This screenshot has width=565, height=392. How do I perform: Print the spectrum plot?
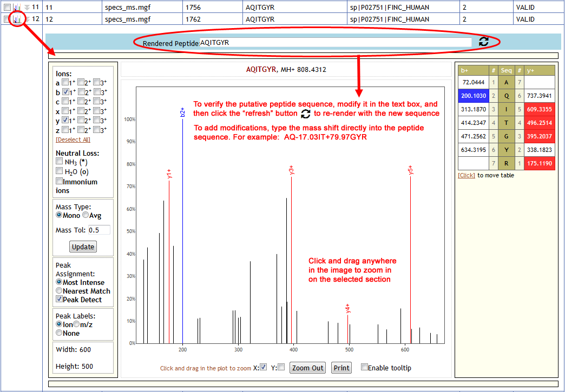pos(341,368)
